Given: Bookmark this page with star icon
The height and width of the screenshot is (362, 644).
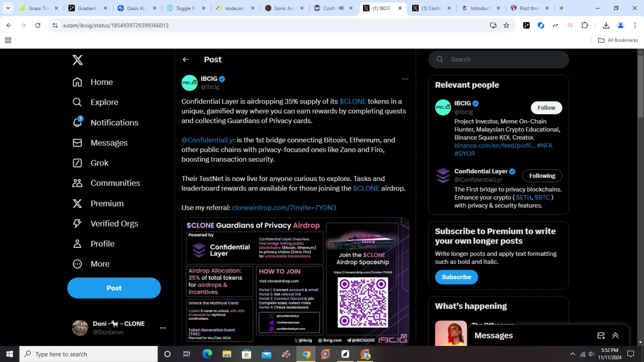Looking at the screenshot, I should 507,25.
